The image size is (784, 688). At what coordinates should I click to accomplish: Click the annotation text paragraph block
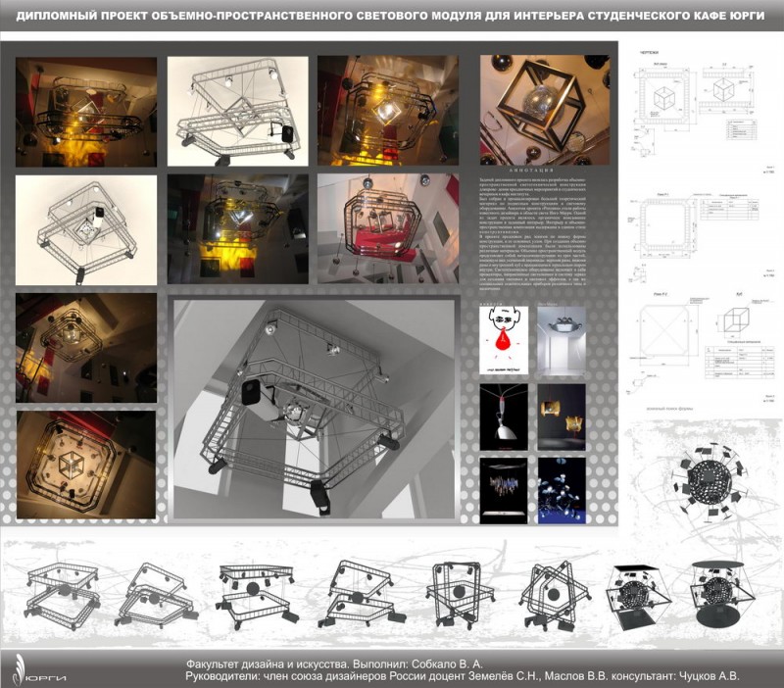click(x=532, y=233)
